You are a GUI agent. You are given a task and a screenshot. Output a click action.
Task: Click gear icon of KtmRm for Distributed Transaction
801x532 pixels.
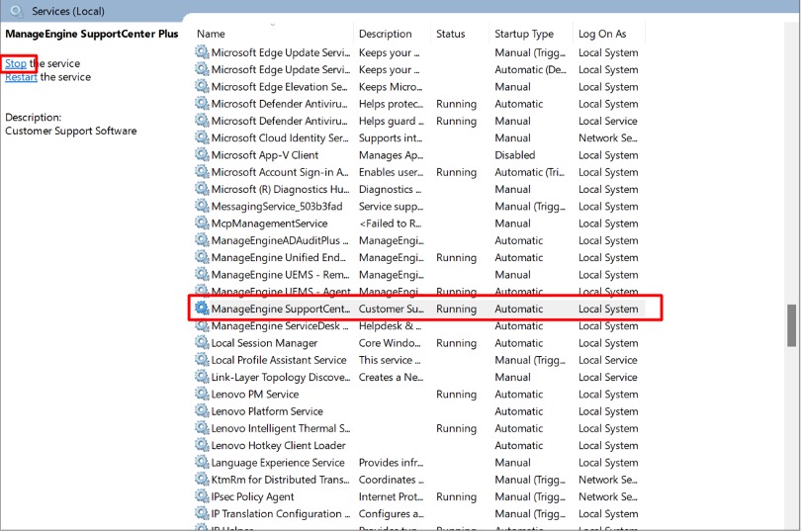202,480
